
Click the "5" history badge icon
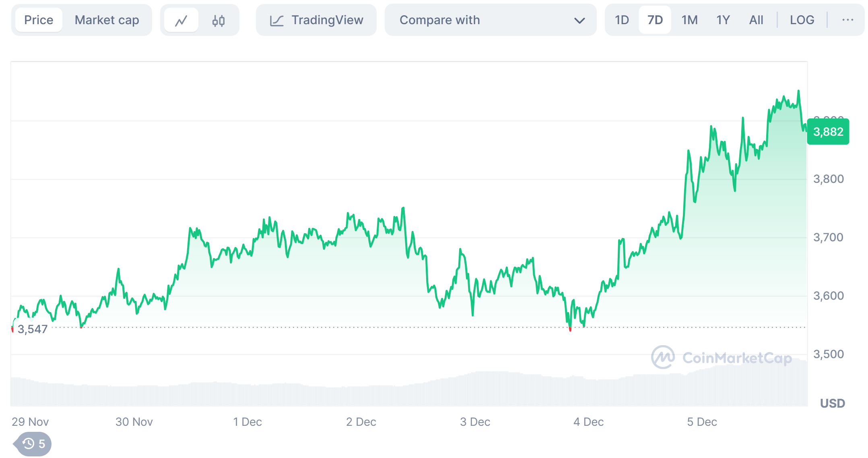(41, 443)
